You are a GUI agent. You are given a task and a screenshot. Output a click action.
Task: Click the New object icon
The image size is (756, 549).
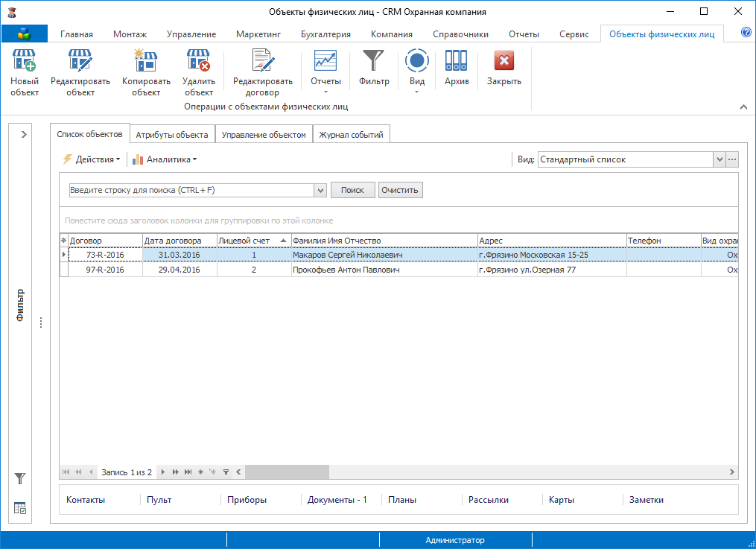[24, 60]
